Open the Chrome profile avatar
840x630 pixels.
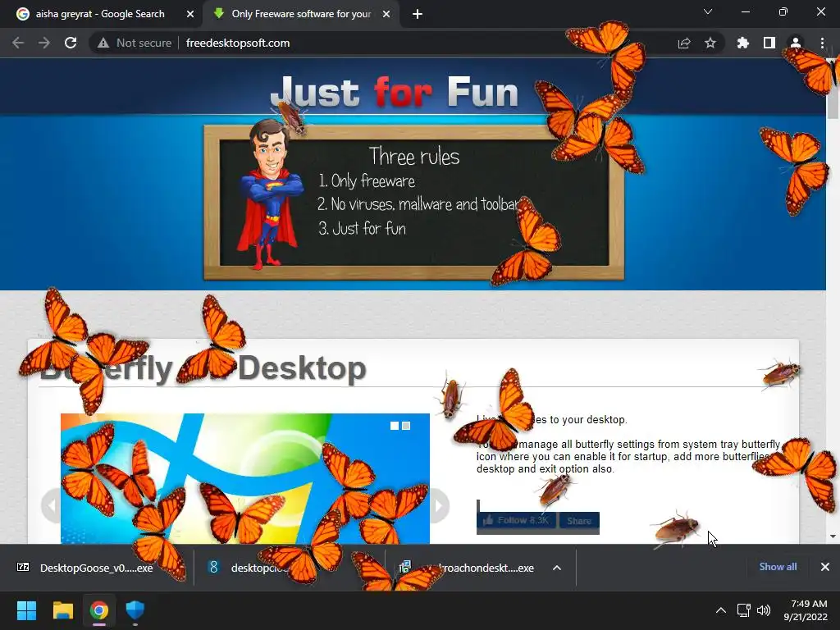[795, 43]
